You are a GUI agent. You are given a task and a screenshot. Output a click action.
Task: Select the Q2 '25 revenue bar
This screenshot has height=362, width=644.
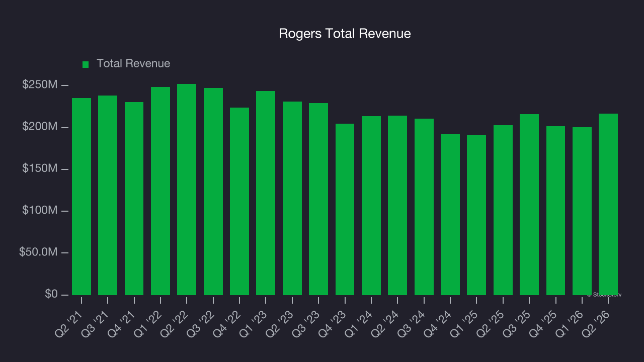coord(503,210)
